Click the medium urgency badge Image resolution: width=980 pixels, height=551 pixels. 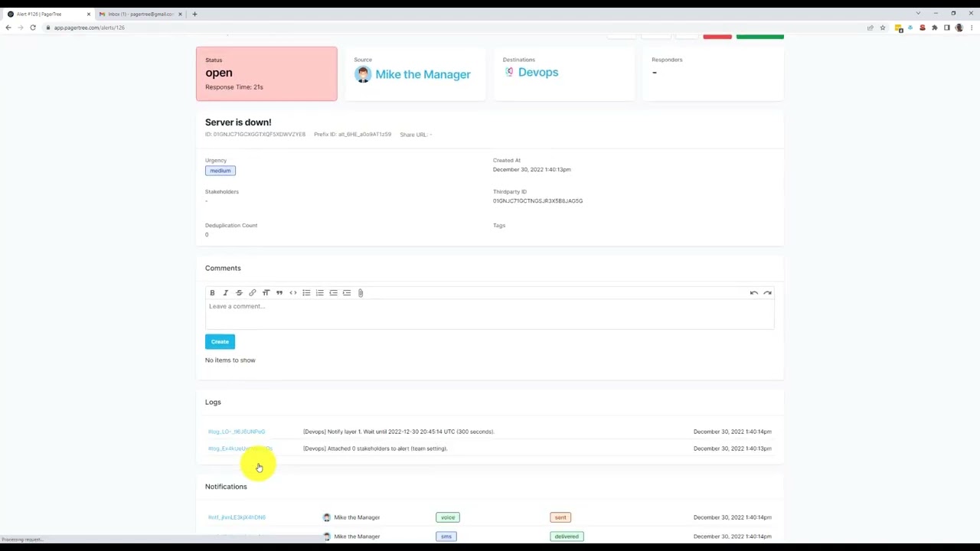tap(220, 171)
